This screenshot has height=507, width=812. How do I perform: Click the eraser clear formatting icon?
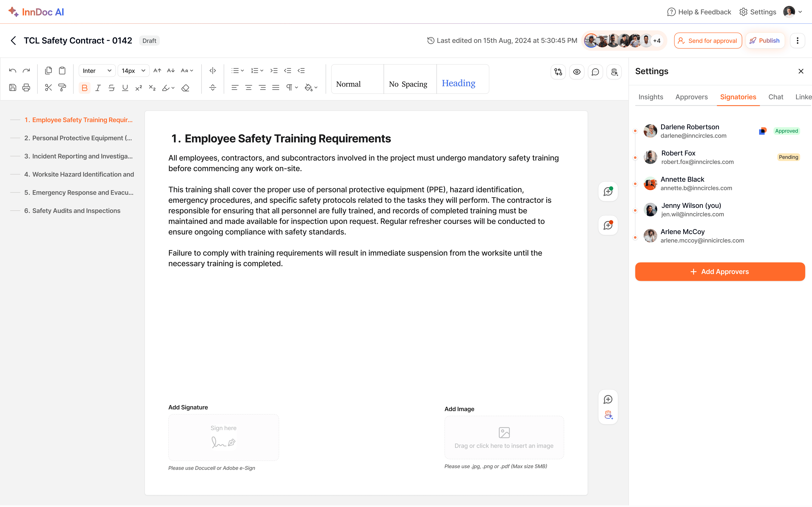coord(185,88)
